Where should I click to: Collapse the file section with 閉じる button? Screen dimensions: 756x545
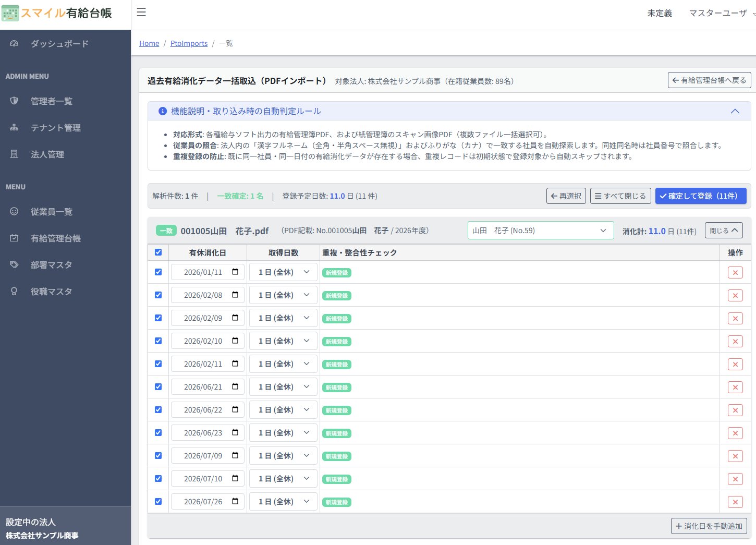click(724, 231)
